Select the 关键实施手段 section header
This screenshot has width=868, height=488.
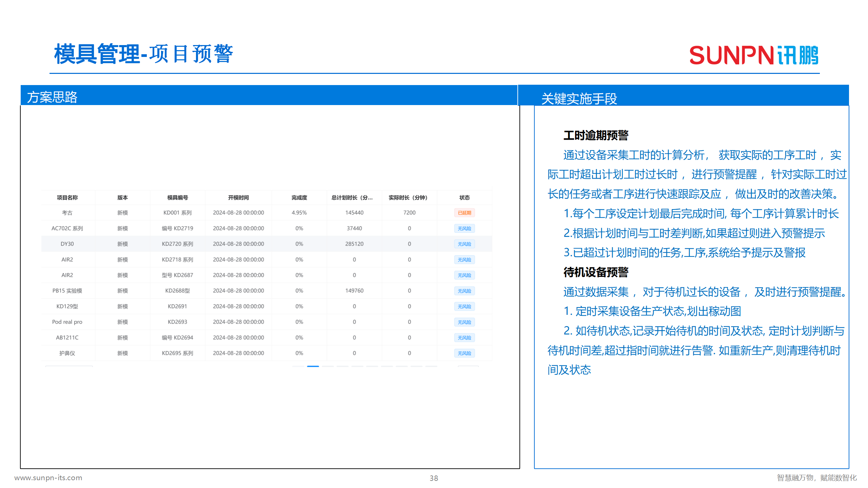click(579, 99)
